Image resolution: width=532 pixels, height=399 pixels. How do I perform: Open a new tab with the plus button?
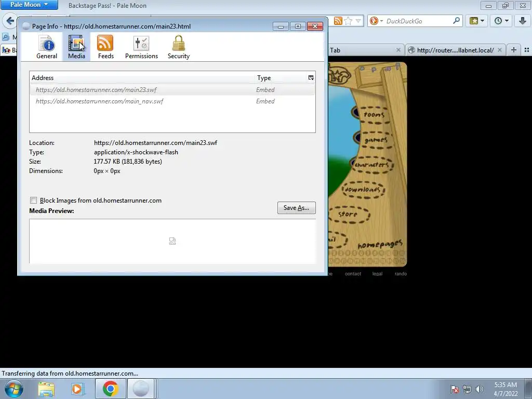514,50
